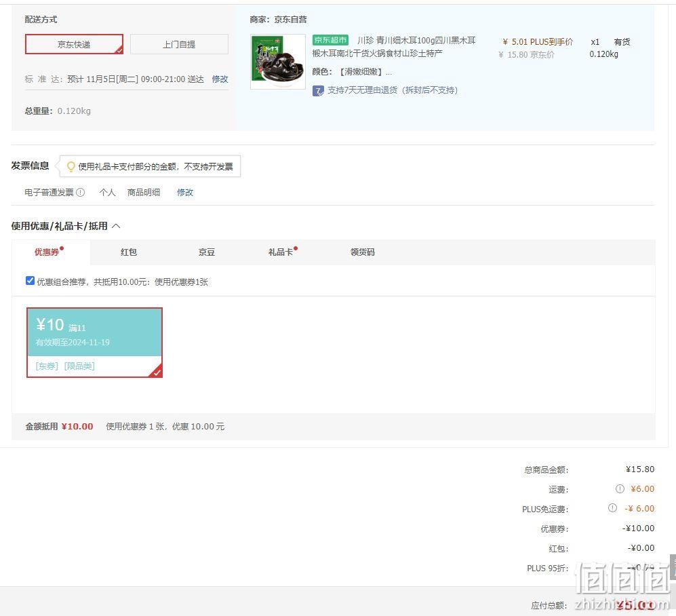Uncheck the 优惠组合推荐 checkbox
This screenshot has width=676, height=616.
pos(31,281)
